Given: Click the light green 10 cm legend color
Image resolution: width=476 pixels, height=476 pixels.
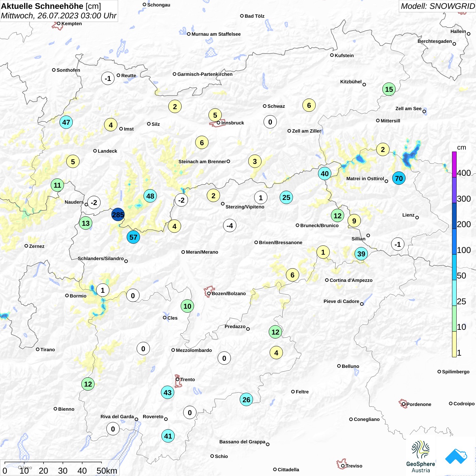Looking at the screenshot, I should [454, 319].
